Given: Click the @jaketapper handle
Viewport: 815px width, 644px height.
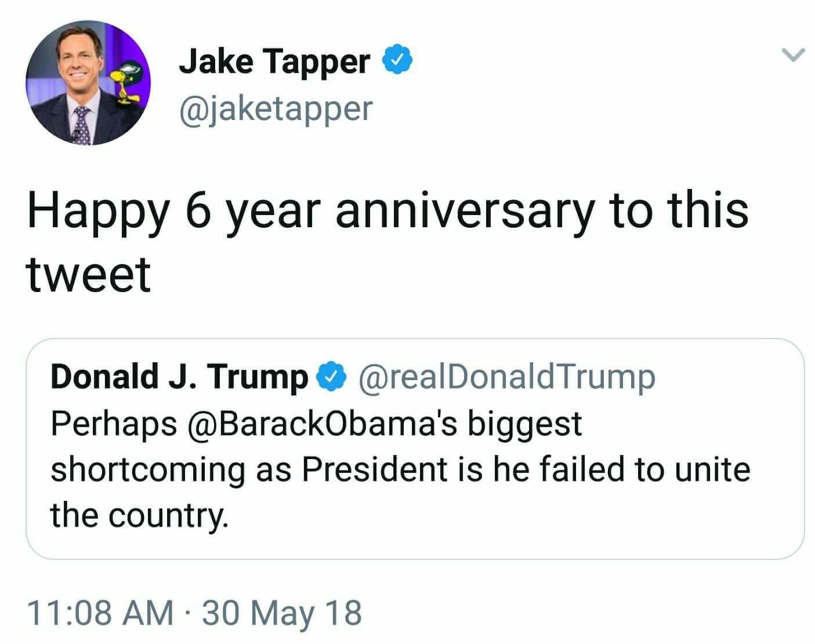Looking at the screenshot, I should (276, 108).
